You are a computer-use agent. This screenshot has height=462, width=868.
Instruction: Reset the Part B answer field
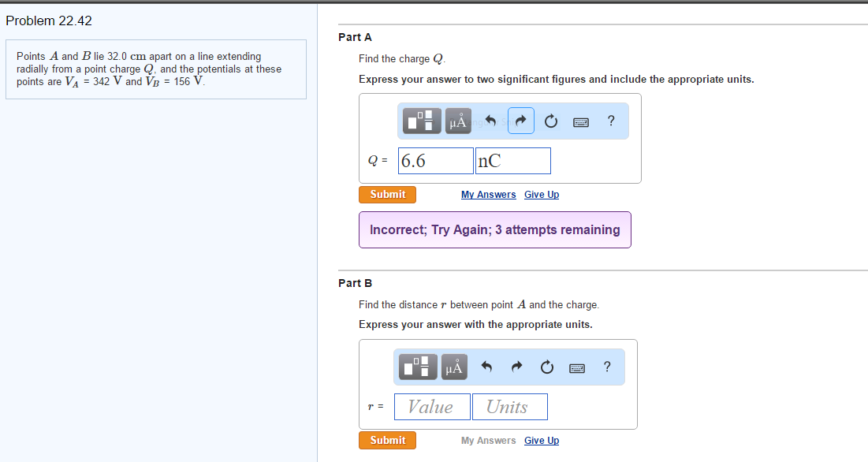(x=546, y=367)
